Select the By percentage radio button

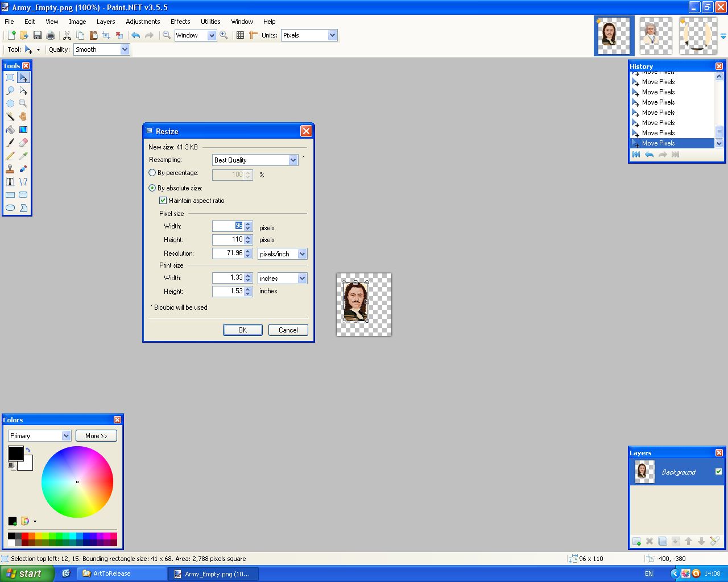coord(152,173)
